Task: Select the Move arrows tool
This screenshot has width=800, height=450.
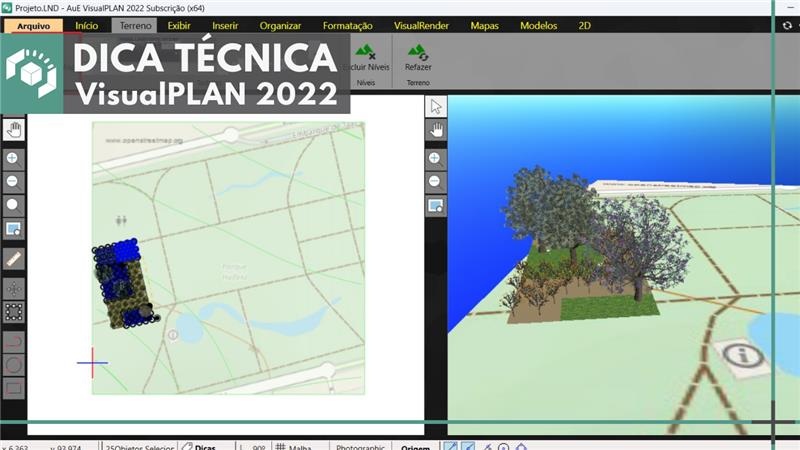Action: (13, 289)
